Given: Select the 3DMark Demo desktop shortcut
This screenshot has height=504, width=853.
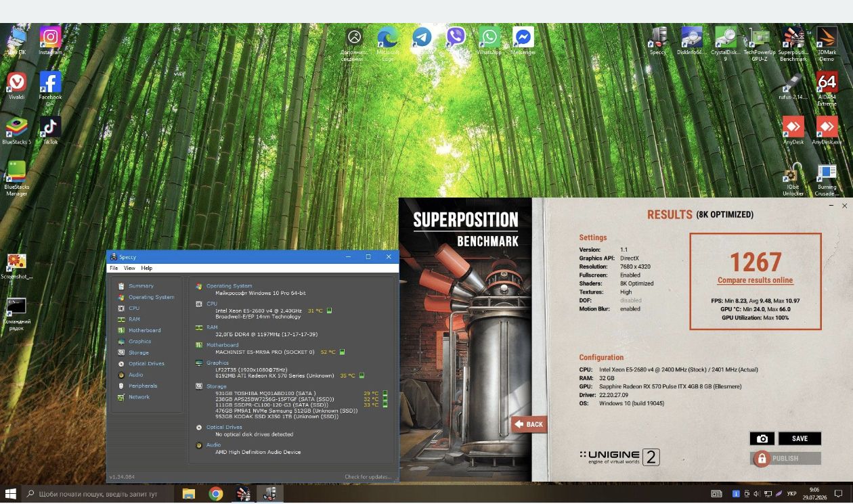Looking at the screenshot, I should 827,44.
